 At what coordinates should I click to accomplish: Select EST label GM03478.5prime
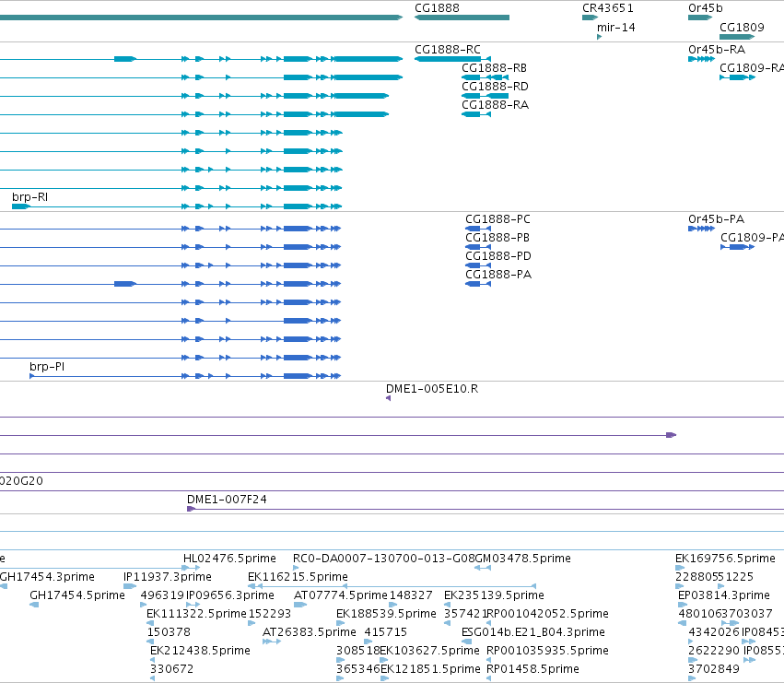tap(522, 559)
